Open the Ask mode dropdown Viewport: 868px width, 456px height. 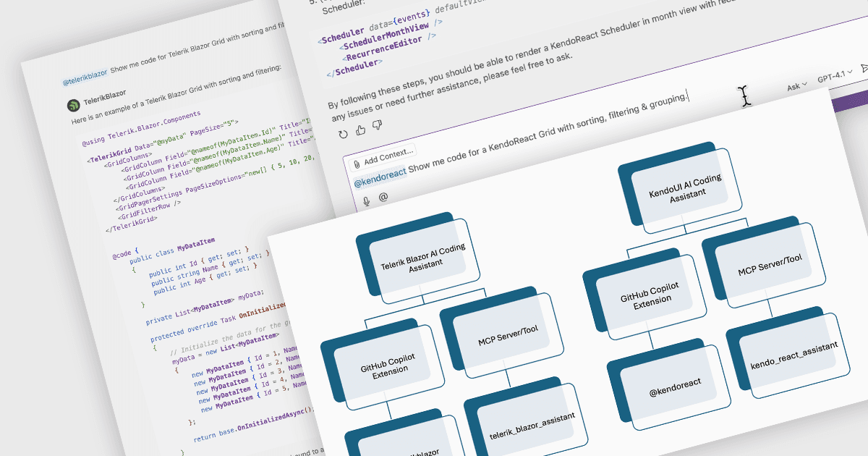pyautogui.click(x=796, y=85)
